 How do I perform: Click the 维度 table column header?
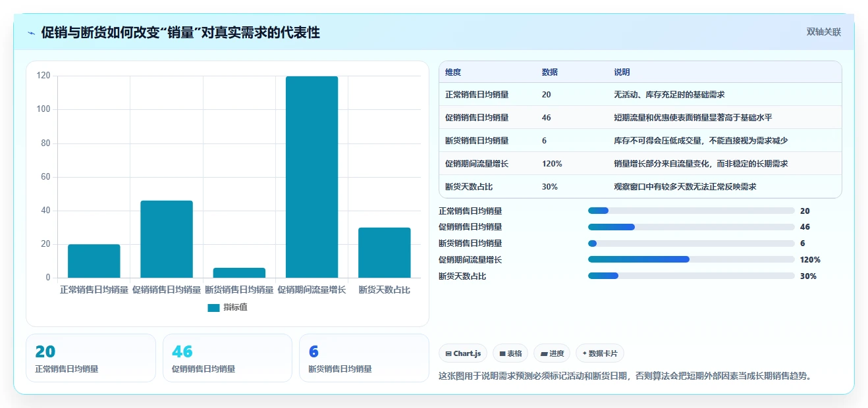tap(453, 72)
